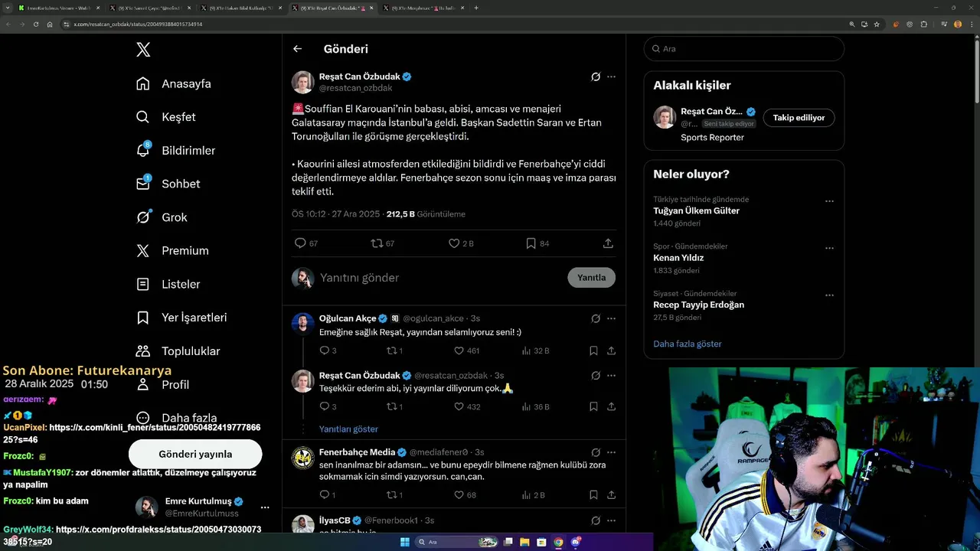This screenshot has height=551, width=980.
Task: Open options for Kenan Yıldız trend
Action: [x=829, y=248]
